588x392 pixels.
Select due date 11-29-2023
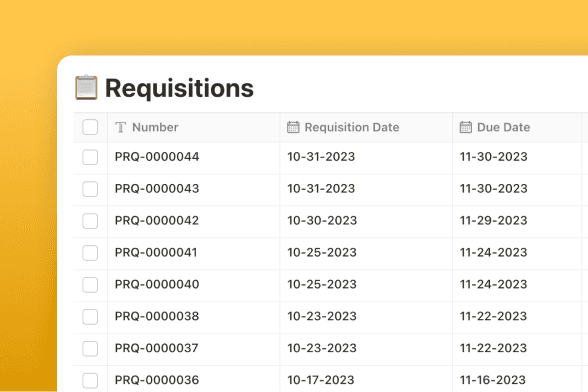point(494,221)
